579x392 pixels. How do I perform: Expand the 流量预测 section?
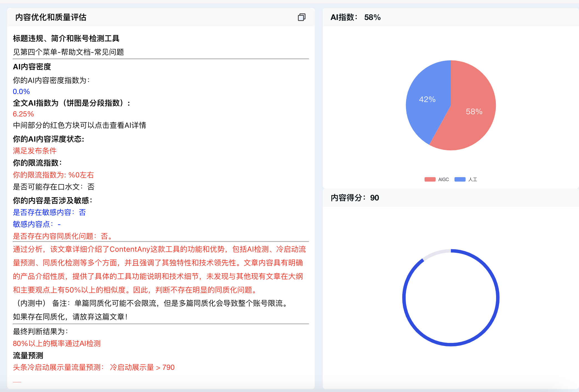(x=28, y=355)
